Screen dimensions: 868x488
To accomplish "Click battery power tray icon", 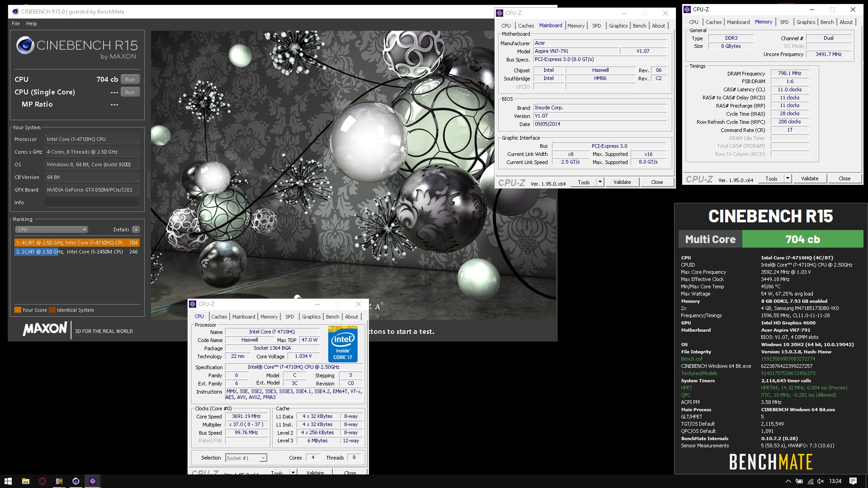I will click(x=799, y=481).
